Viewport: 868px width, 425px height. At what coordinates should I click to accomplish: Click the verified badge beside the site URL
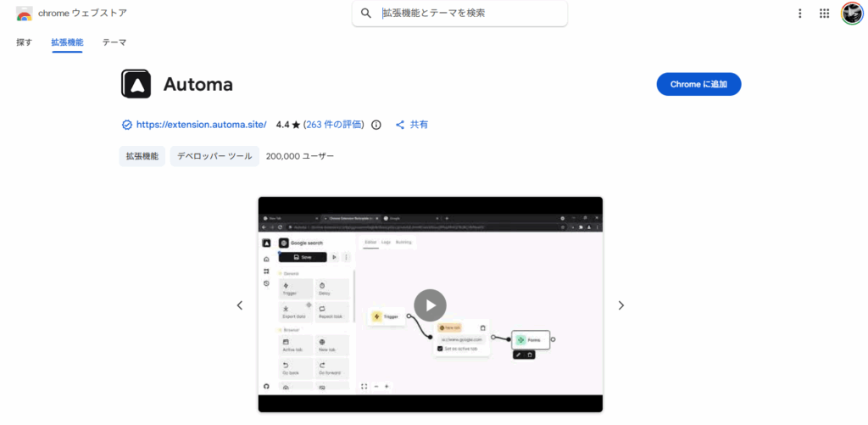pos(127,125)
